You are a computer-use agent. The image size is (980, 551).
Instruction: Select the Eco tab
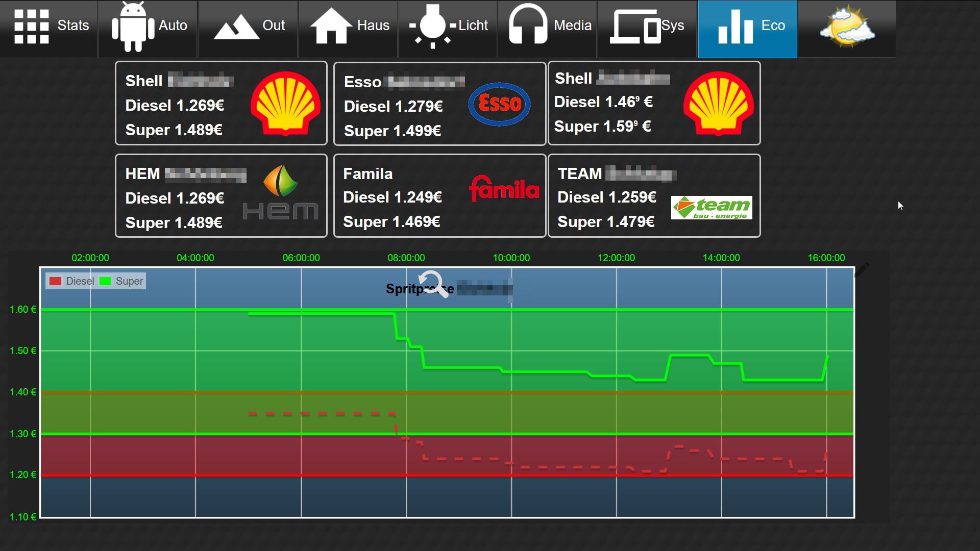pos(747,29)
